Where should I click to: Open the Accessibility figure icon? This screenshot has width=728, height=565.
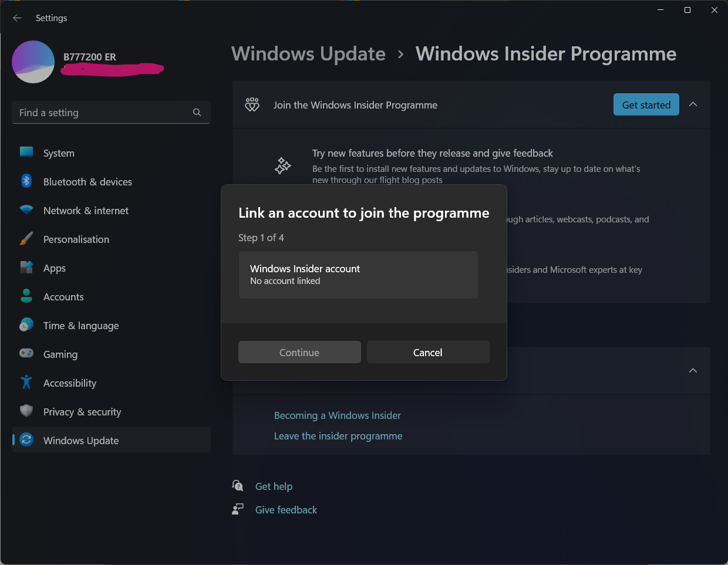[26, 383]
